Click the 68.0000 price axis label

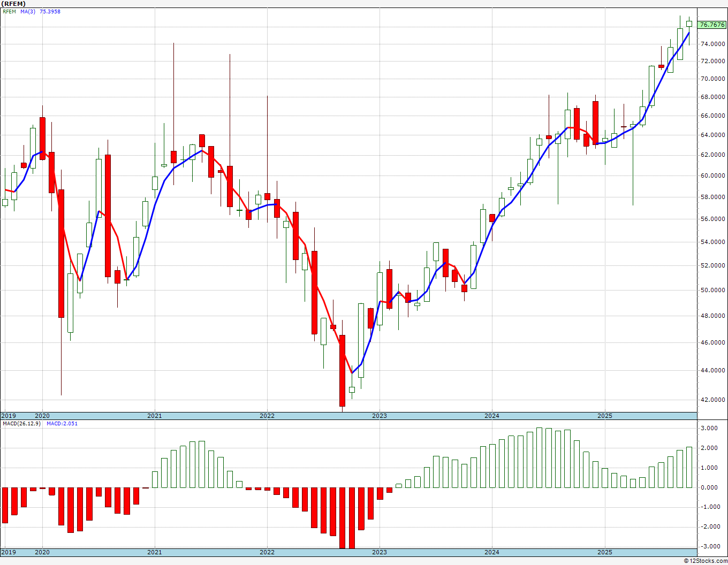point(713,97)
